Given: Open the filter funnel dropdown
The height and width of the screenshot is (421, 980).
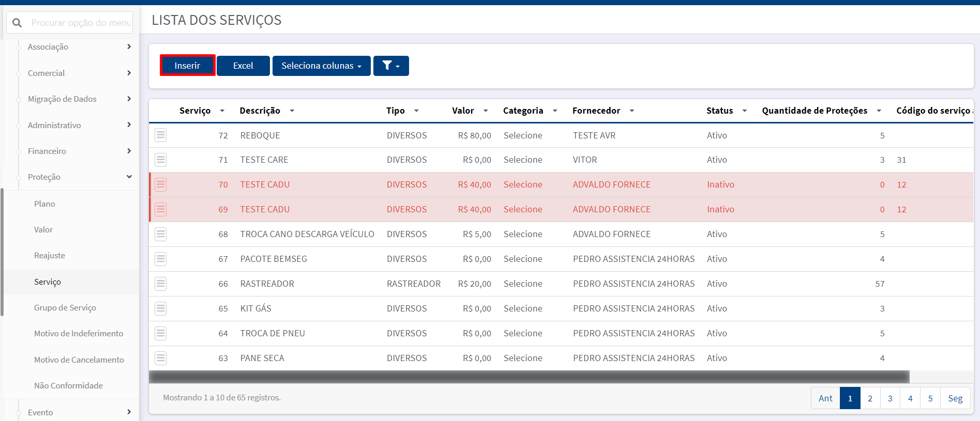Looking at the screenshot, I should [391, 66].
